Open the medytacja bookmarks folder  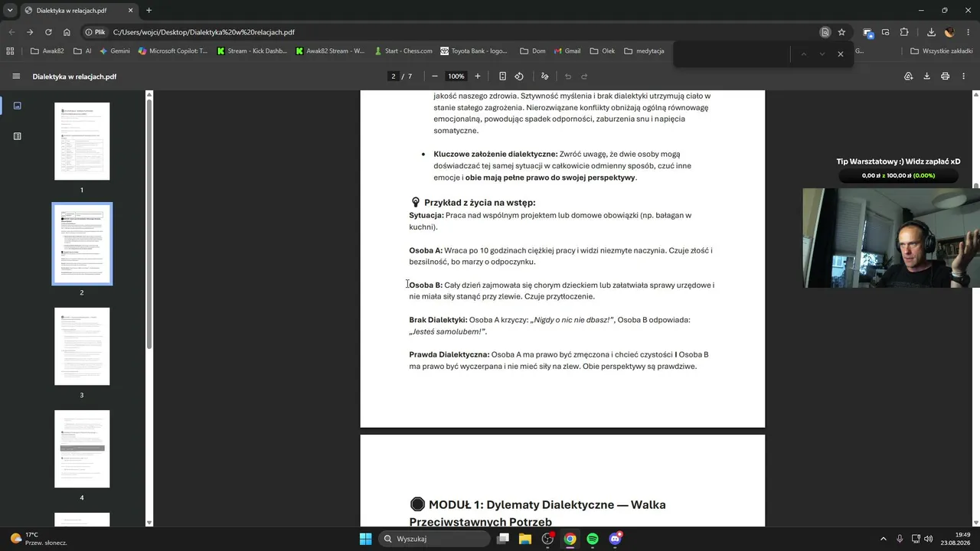(x=644, y=51)
